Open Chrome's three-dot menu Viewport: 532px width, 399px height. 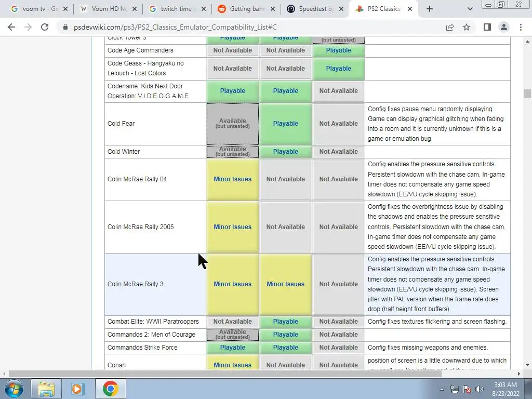521,27
